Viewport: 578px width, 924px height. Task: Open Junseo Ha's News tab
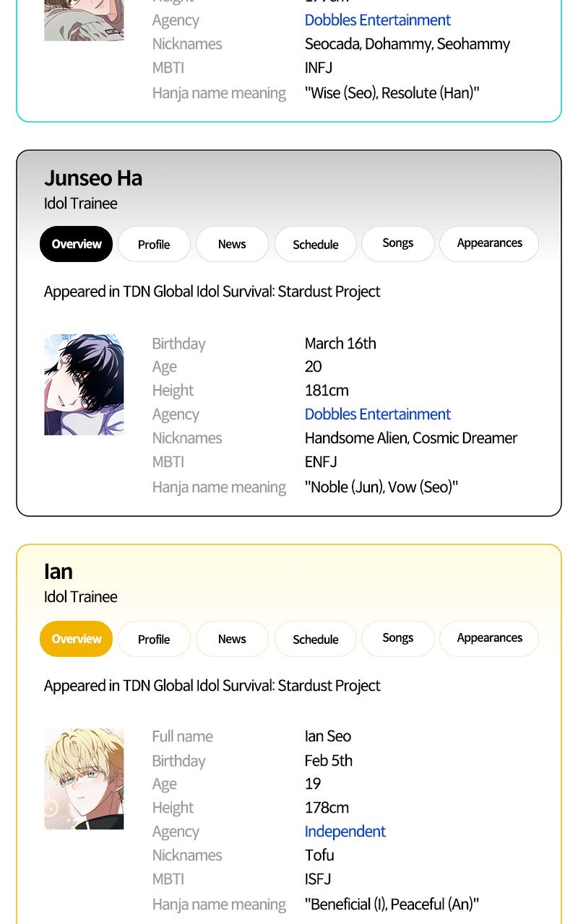[232, 244]
